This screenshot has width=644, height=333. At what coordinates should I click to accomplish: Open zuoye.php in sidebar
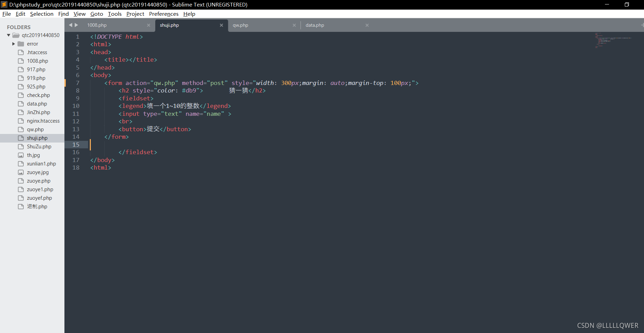point(39,181)
